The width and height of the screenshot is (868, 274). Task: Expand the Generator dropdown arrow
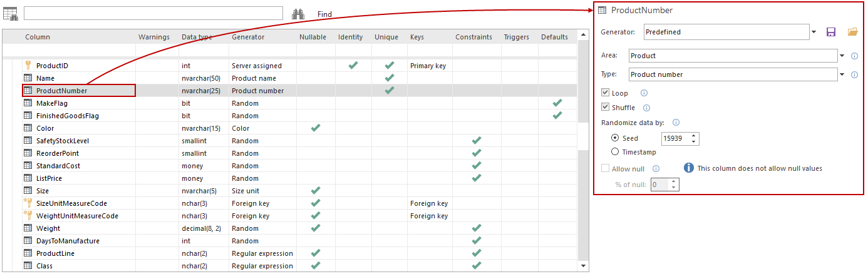pyautogui.click(x=814, y=32)
